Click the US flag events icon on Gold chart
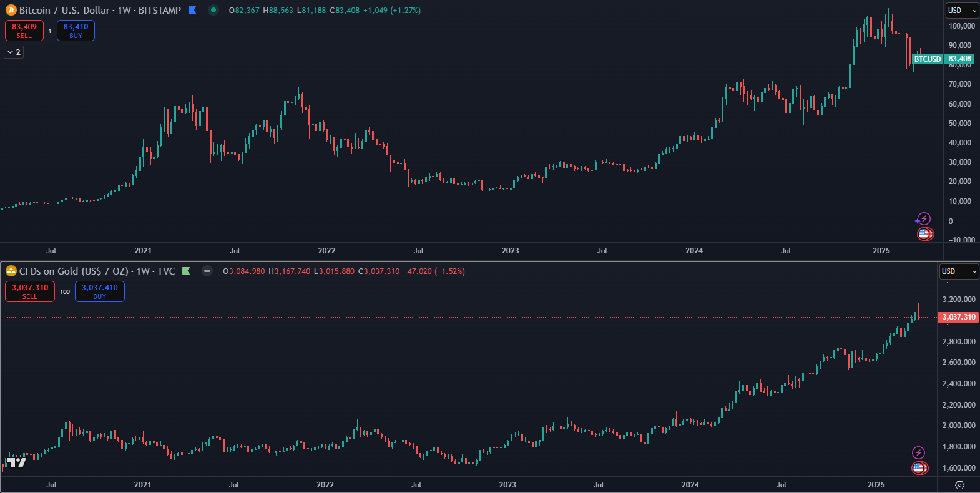 919,467
